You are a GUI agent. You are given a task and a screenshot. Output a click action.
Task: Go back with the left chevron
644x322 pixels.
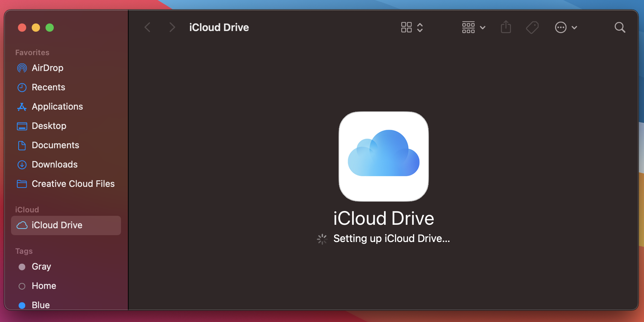pos(148,27)
